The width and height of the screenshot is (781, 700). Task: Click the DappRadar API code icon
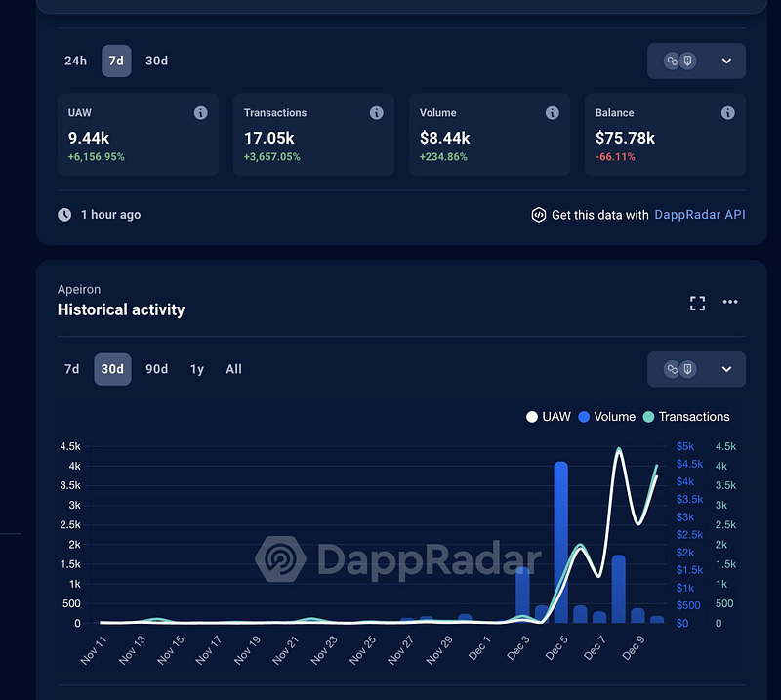[x=539, y=215]
